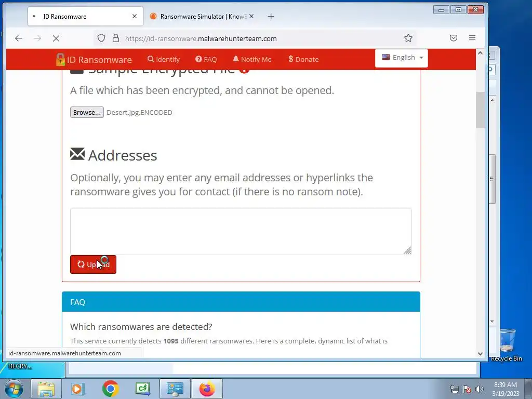This screenshot has height=399, width=532.
Task: Open the Recycle Bin on the desktop
Action: (507, 345)
